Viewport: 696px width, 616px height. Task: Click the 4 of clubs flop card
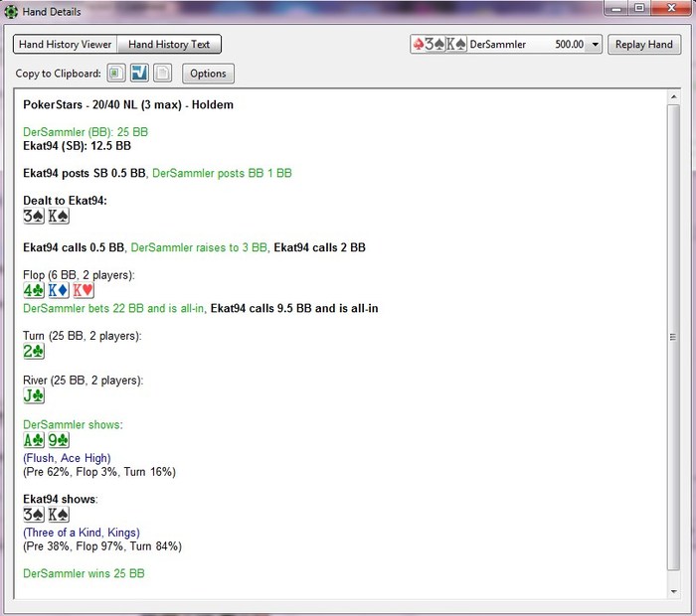point(34,290)
